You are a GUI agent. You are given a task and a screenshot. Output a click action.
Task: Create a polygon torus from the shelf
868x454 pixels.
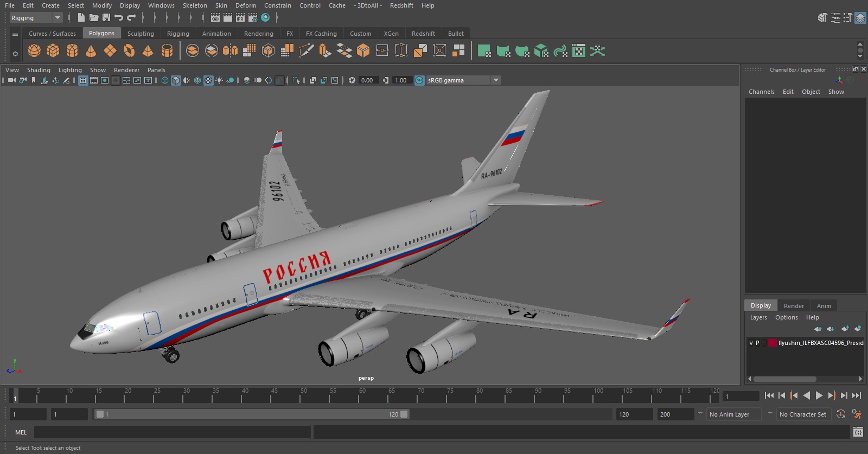tap(129, 51)
